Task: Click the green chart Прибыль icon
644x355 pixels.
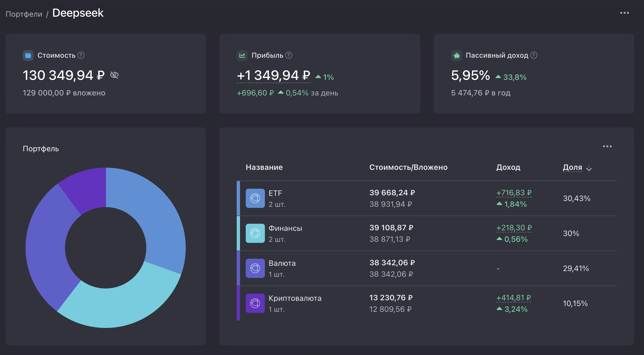Action: point(242,56)
